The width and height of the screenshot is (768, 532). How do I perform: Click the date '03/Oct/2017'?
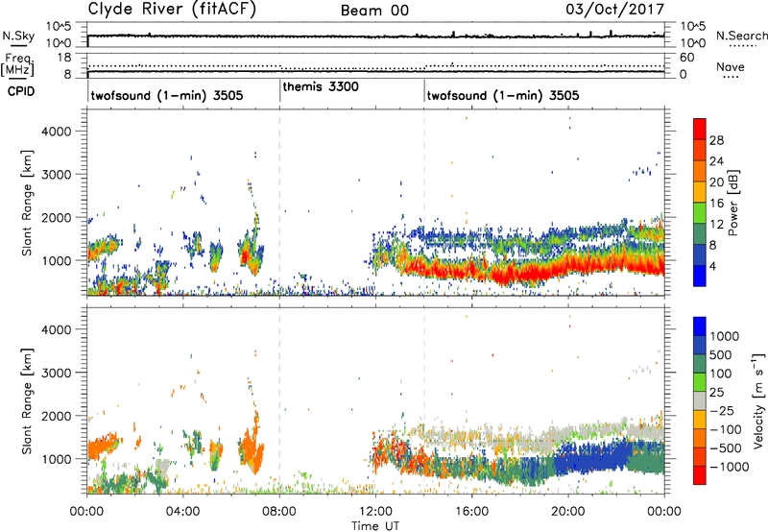click(614, 10)
